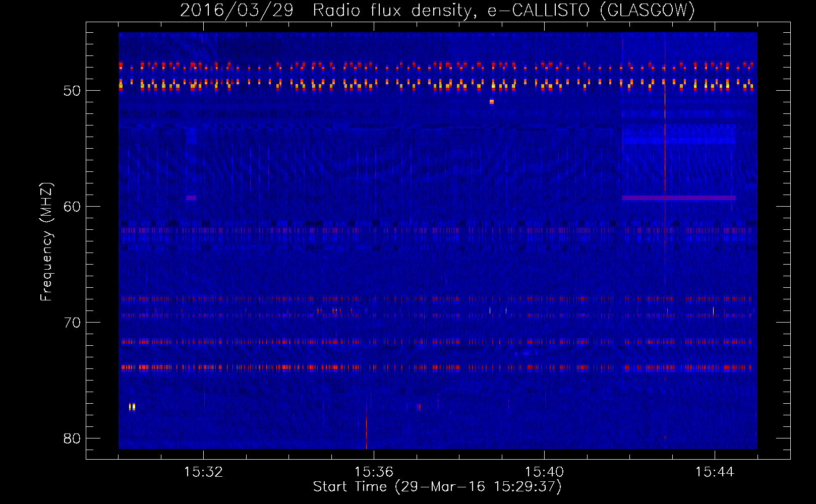Click the frequency axis label '50'
Screen dimensions: 816x504
(72, 91)
